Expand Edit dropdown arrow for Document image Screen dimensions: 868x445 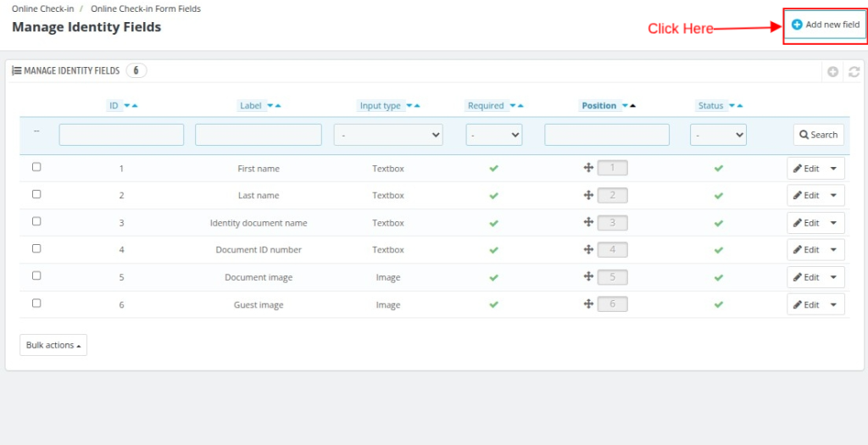(834, 277)
